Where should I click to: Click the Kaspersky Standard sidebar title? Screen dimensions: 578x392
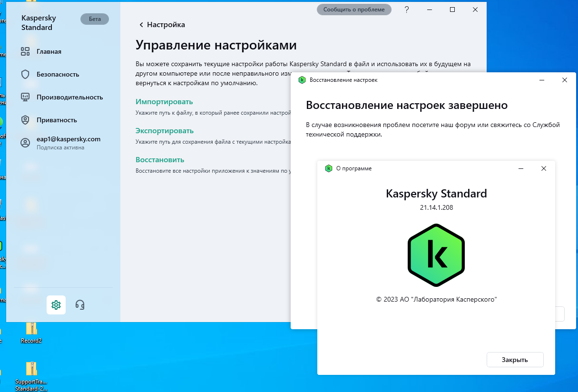pyautogui.click(x=39, y=23)
